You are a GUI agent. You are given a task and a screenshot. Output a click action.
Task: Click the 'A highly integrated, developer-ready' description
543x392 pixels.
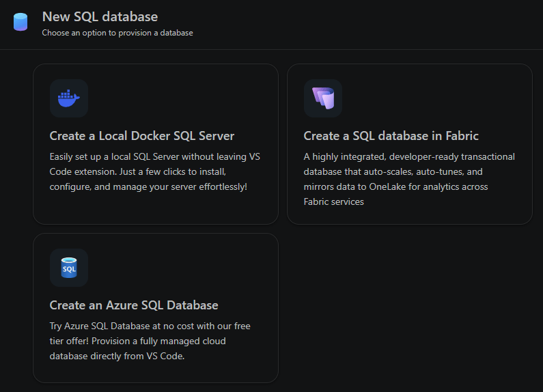point(409,179)
